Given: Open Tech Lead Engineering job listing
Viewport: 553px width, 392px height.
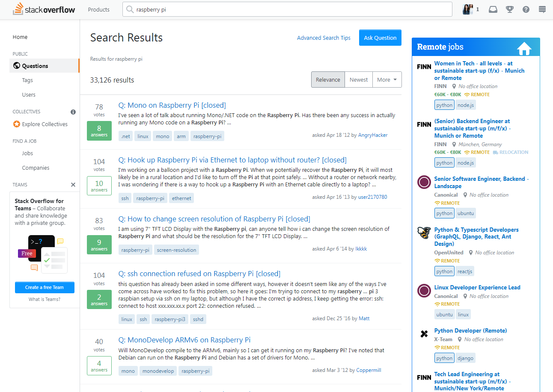Looking at the screenshot, I should (x=473, y=381).
